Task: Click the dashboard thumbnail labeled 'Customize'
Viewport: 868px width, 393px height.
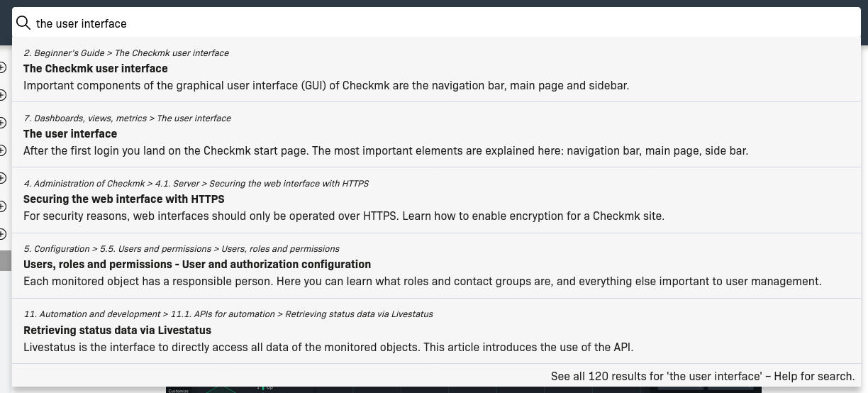Action: pyautogui.click(x=179, y=390)
